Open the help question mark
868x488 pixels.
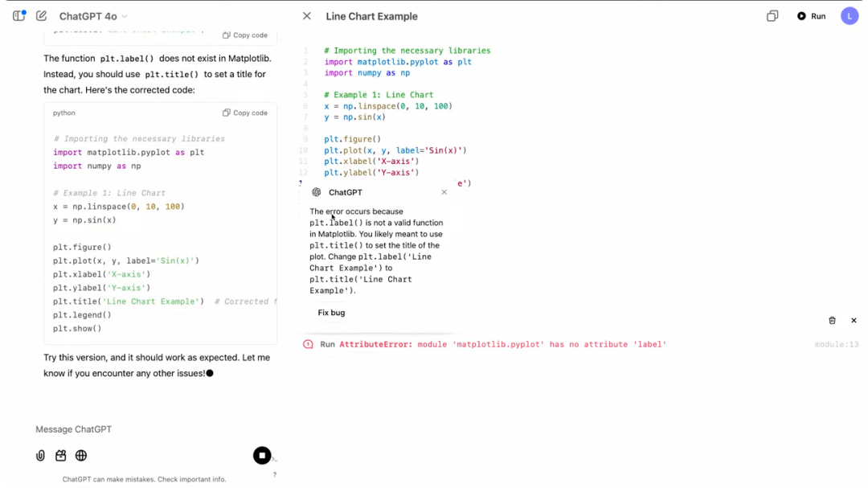[x=275, y=474]
